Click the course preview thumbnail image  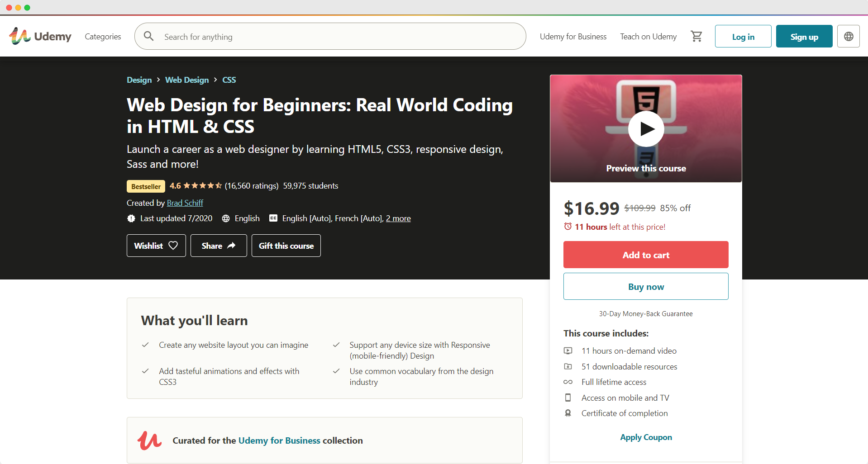[646, 128]
